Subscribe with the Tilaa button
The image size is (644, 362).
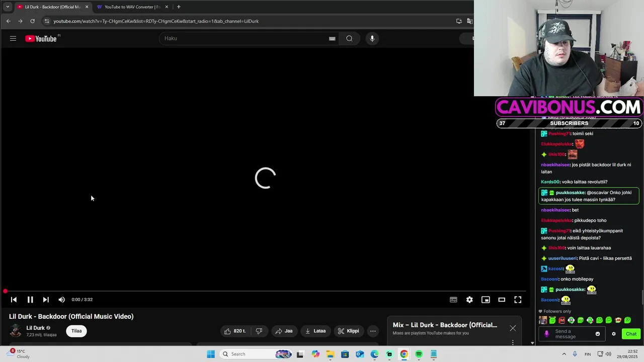click(76, 331)
